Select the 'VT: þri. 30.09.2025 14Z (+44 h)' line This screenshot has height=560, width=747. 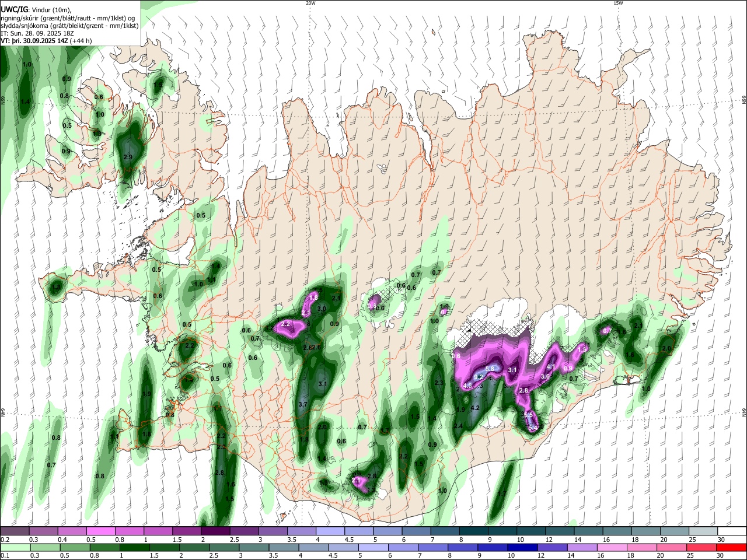point(47,41)
